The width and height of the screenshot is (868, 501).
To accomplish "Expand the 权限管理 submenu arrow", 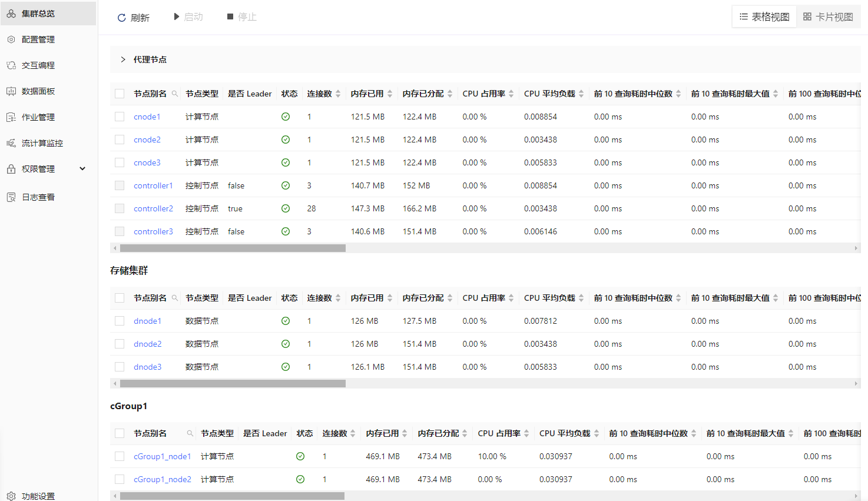I will pyautogui.click(x=82, y=169).
